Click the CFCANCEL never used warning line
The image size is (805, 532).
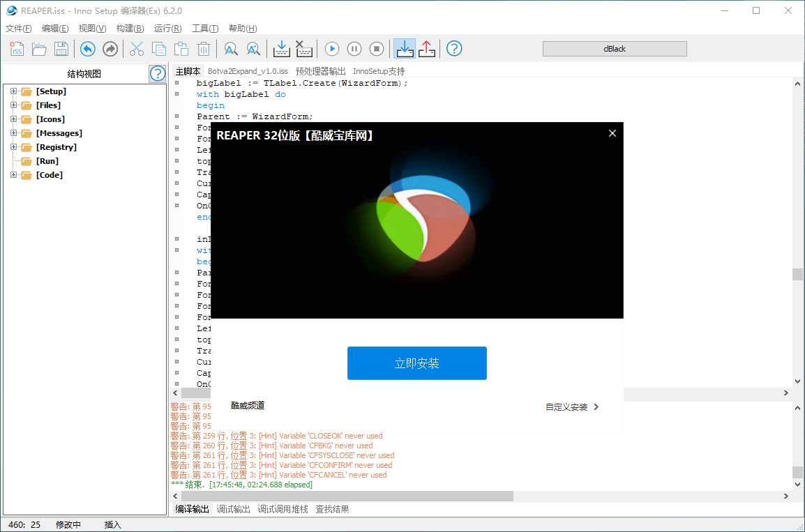click(x=279, y=475)
